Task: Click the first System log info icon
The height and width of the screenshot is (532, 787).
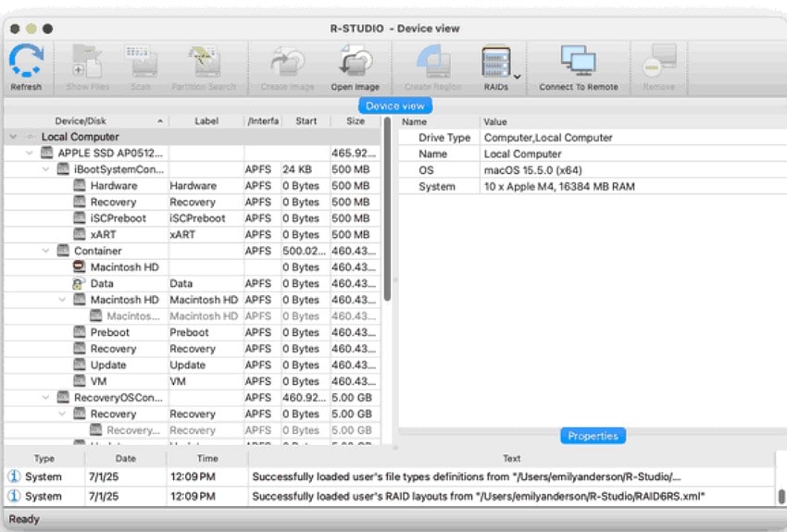Action: point(14,476)
